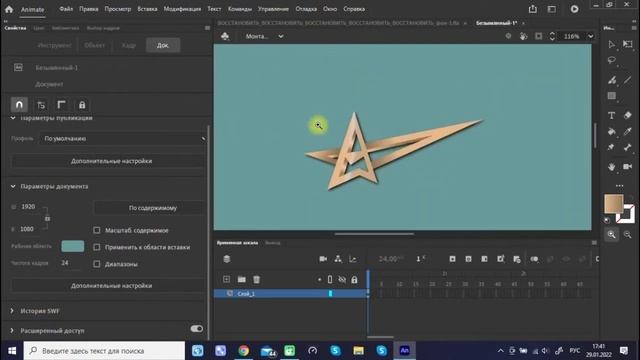Image resolution: width=640 pixels, height=360 pixels.
Task: Select the Lasso tool
Action: coord(611,60)
